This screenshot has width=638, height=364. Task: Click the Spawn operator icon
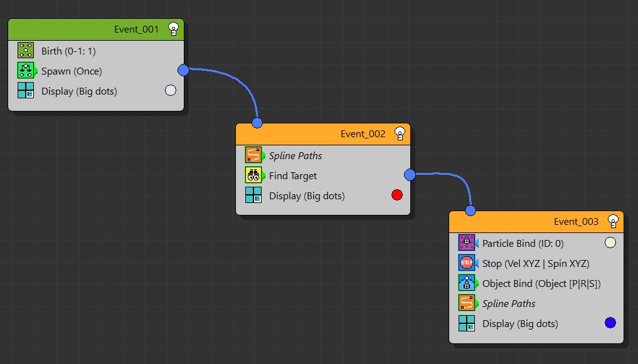(26, 71)
